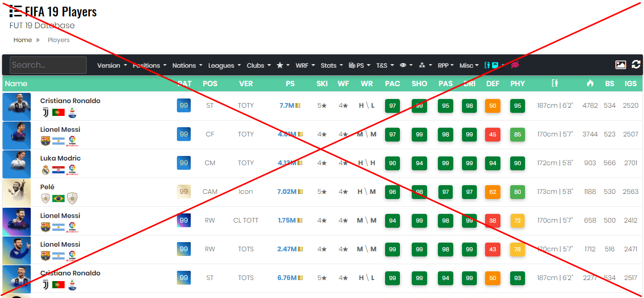This screenshot has height=298, width=644.
Task: Click the refresh icon in the filter bar
Action: click(x=636, y=65)
